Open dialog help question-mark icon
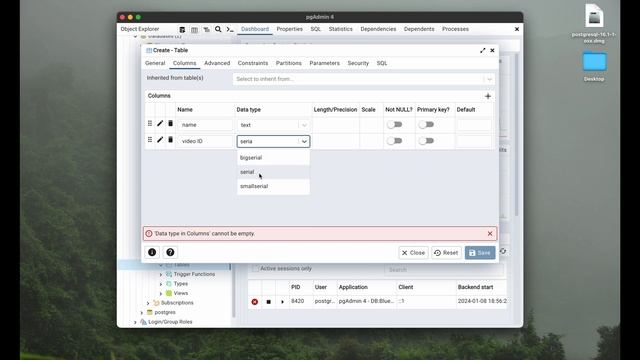This screenshot has width=640, height=360. pos(170,252)
